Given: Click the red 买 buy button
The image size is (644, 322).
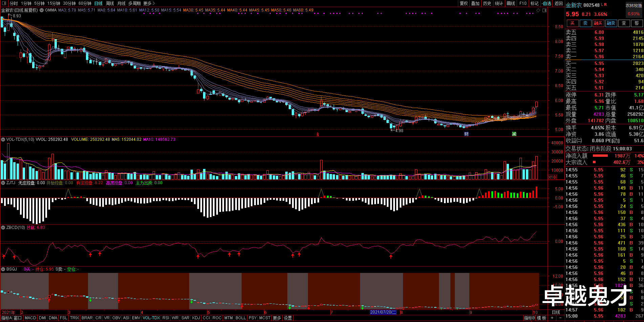Looking at the screenshot, I should [x=572, y=23].
